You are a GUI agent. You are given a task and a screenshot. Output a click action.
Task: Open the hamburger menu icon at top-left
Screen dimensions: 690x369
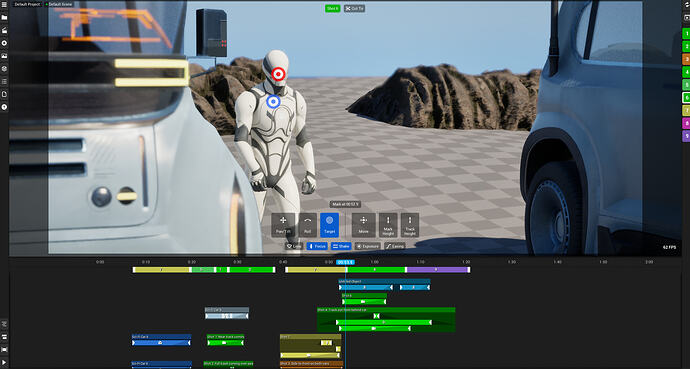tap(4, 4)
